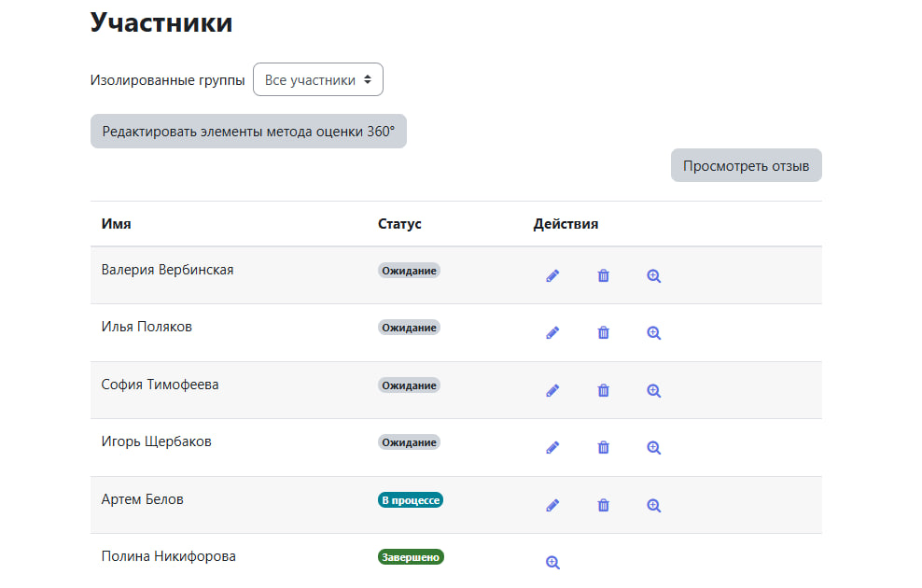Click the Завершено status badge
This screenshot has width=922, height=588.
[x=411, y=557]
